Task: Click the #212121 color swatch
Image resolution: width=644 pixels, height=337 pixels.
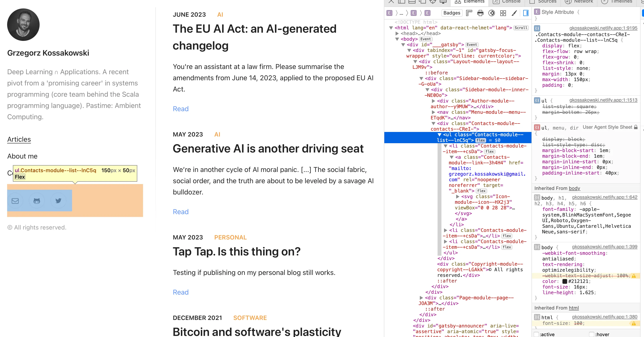Action: (x=565, y=281)
